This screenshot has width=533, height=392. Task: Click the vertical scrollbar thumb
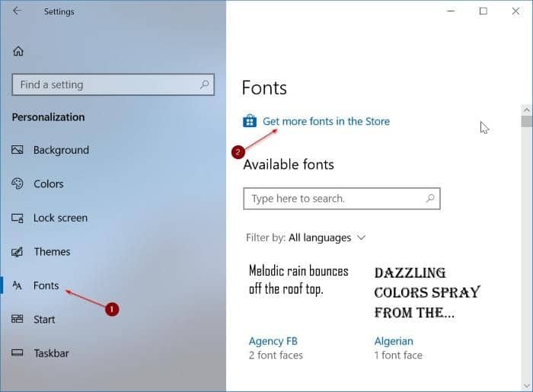[527, 121]
